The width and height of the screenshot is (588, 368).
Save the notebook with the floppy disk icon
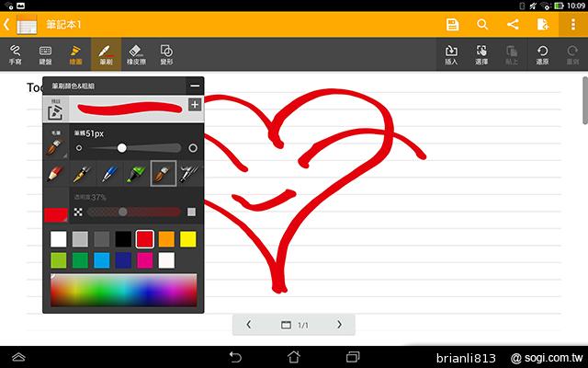tap(452, 24)
